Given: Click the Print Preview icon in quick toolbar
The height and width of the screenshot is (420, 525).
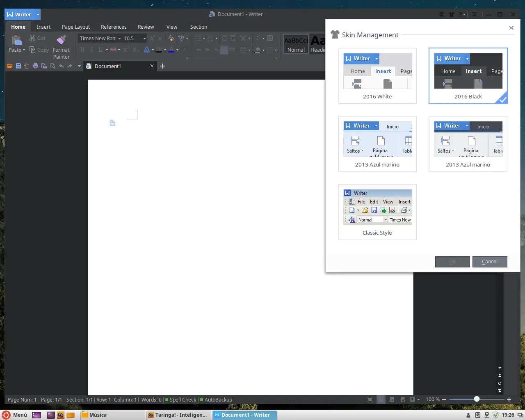Looking at the screenshot, I should (52, 66).
